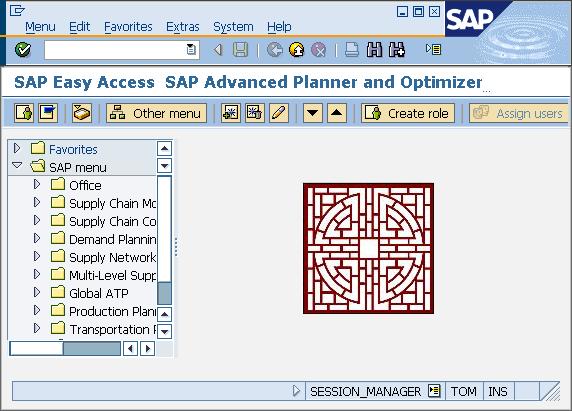Click the Office tree item label

[85, 185]
